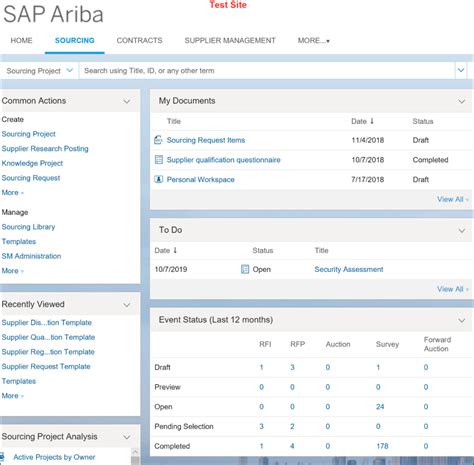Image resolution: width=474 pixels, height=465 pixels.
Task: Create a Knowledge Project
Action: (x=32, y=163)
